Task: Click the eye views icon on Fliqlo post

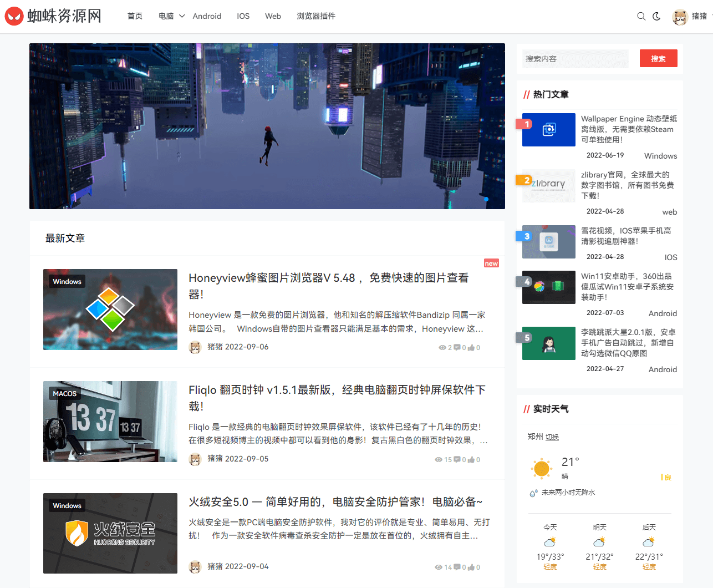Action: (x=439, y=460)
